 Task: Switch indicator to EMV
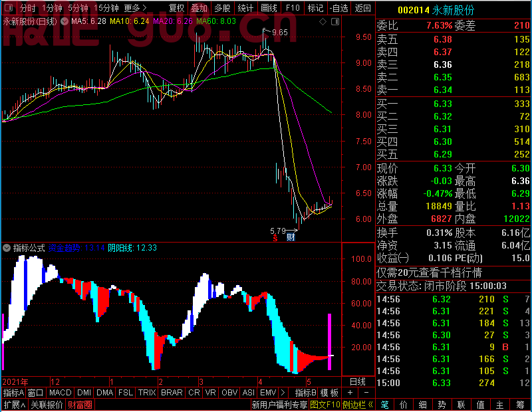[x=268, y=393]
